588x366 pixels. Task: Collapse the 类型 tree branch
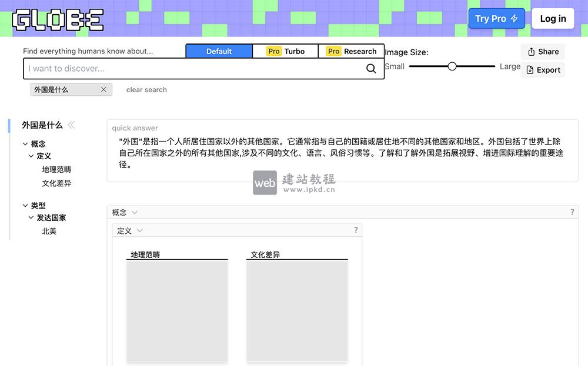(x=25, y=205)
